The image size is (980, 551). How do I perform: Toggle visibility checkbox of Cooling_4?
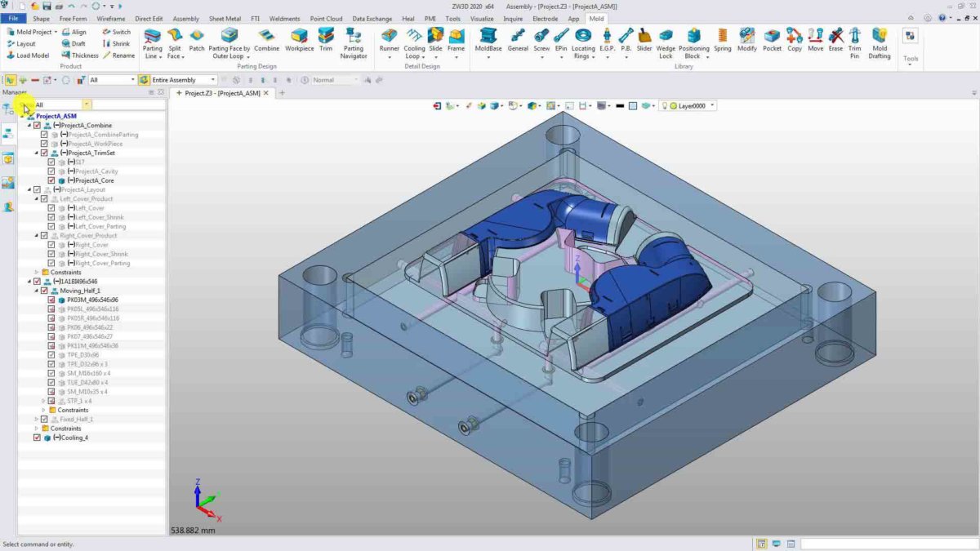[x=37, y=437]
